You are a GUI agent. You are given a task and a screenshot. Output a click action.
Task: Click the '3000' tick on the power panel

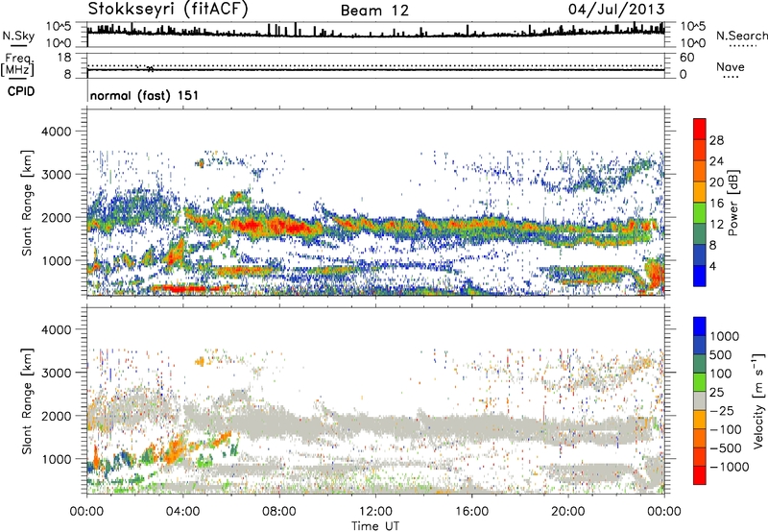(56, 175)
